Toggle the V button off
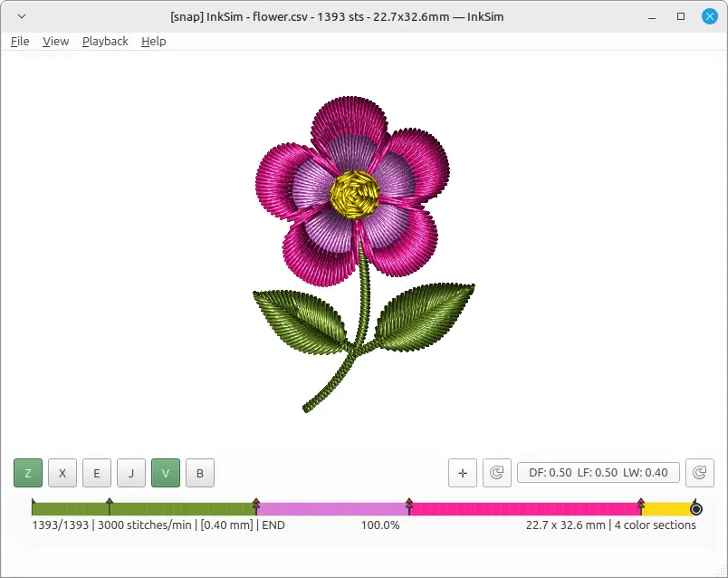728x578 pixels. click(x=166, y=473)
